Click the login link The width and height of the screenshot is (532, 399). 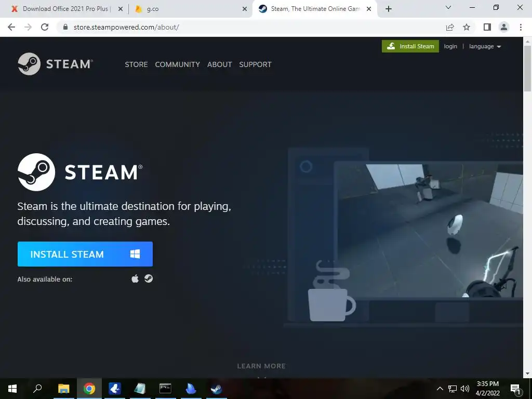450,46
